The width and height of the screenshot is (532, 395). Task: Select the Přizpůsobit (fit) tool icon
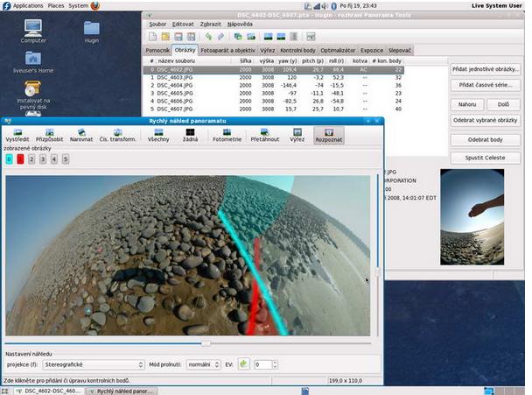point(50,135)
